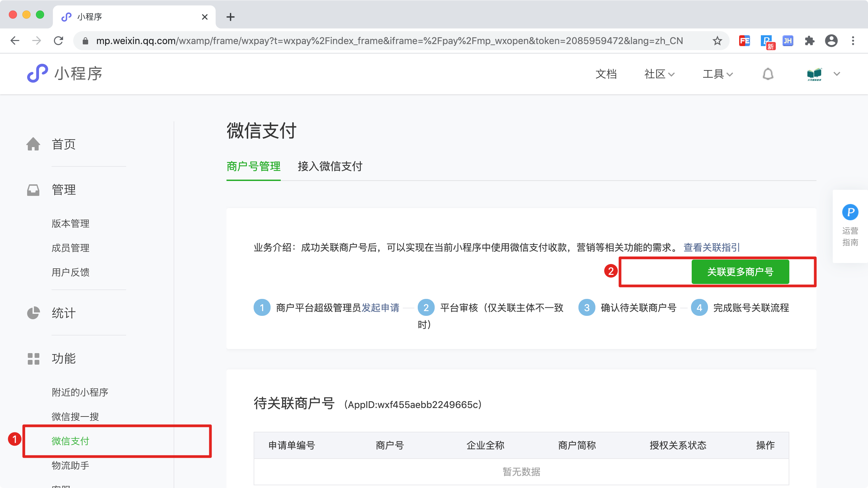The height and width of the screenshot is (488, 868).
Task: Click the Mini Program logo icon
Action: point(37,73)
